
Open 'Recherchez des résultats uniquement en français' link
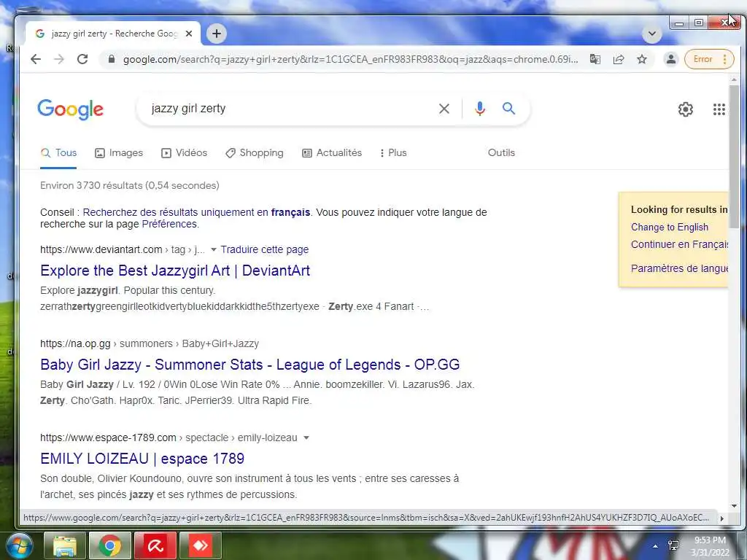(196, 212)
